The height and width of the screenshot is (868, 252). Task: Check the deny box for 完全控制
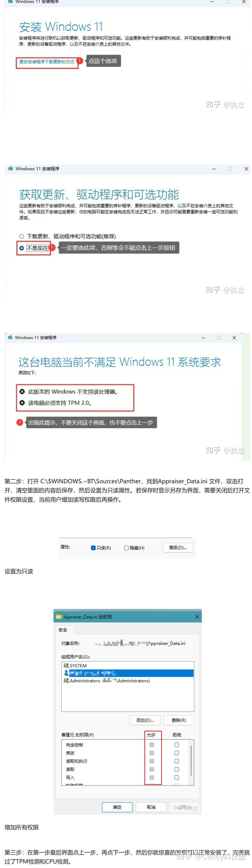point(176,745)
